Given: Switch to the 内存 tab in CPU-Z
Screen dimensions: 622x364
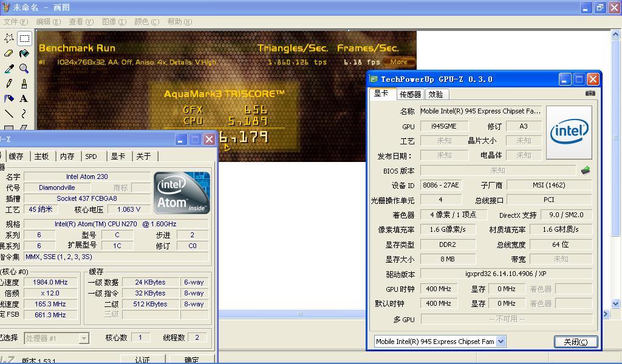Looking at the screenshot, I should tap(67, 156).
